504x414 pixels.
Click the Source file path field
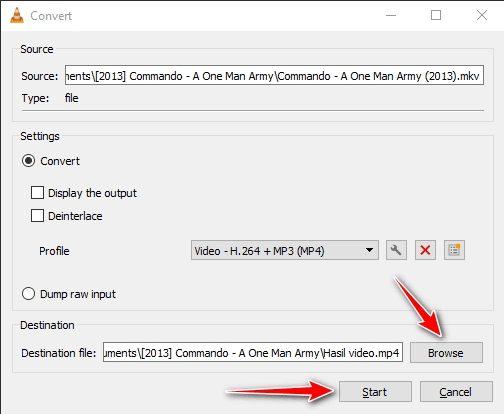274,75
